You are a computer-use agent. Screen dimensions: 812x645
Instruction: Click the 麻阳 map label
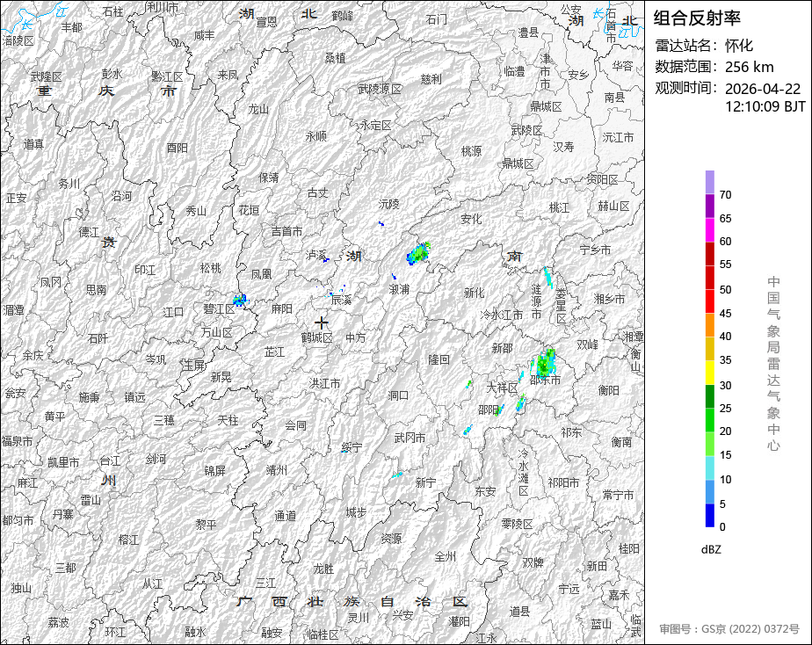pyautogui.click(x=282, y=309)
